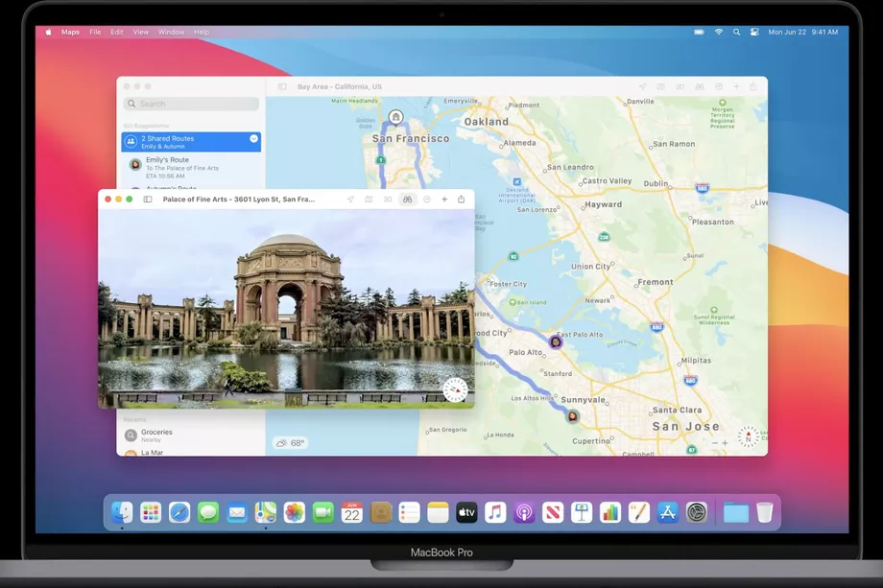Click the Search field in Maps sidebar
This screenshot has height=588, width=883.
(191, 104)
